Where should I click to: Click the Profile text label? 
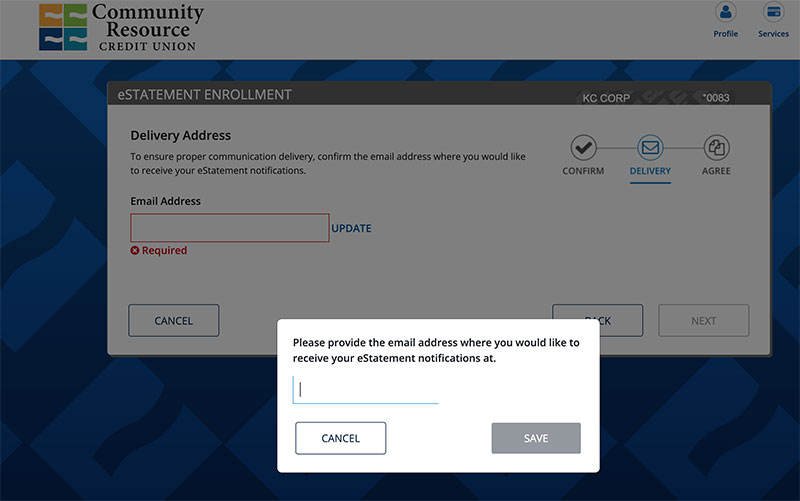[x=726, y=34]
